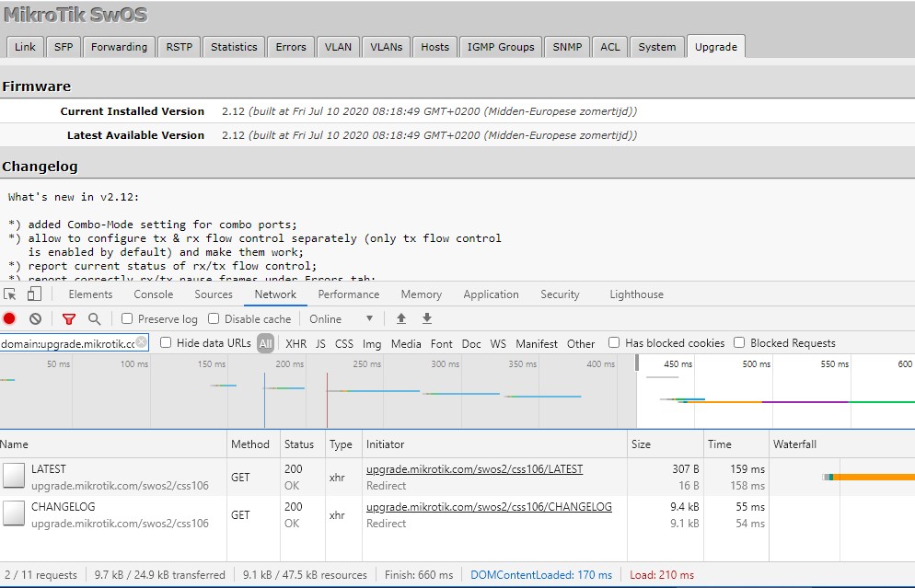Select the All request type filter
This screenshot has height=588, width=915.
pos(265,343)
